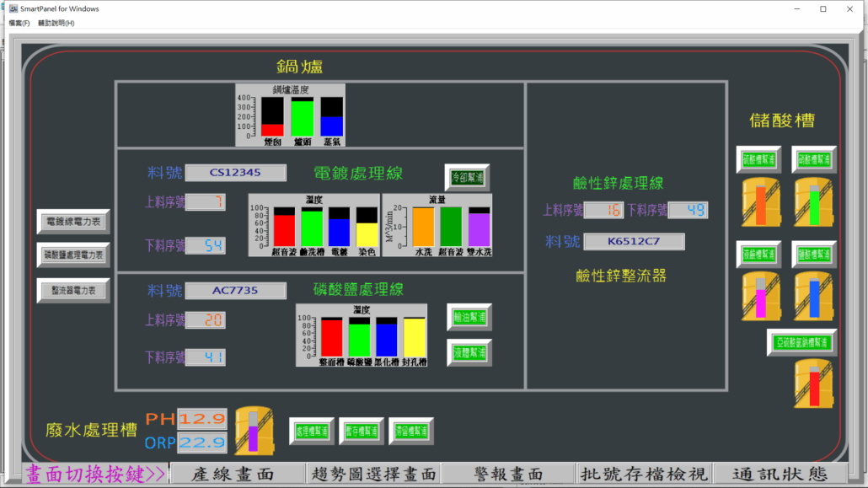Click the SmartPanel app icon in title bar
Screen dimensions: 868x488
13,8
